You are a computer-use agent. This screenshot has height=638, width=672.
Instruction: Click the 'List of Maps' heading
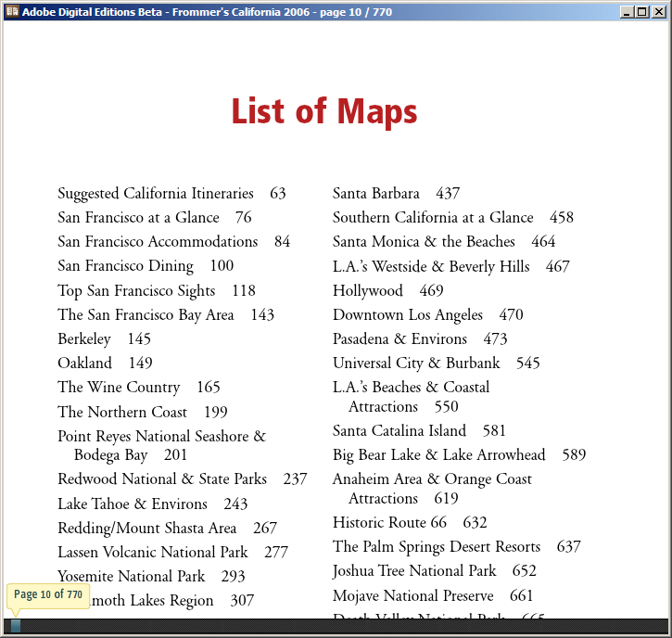pyautogui.click(x=324, y=111)
